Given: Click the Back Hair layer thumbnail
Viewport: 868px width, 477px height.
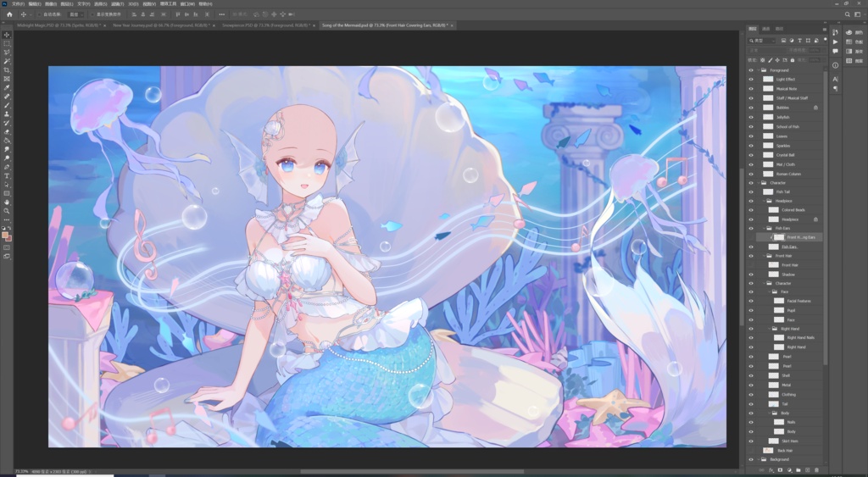Looking at the screenshot, I should (x=768, y=451).
